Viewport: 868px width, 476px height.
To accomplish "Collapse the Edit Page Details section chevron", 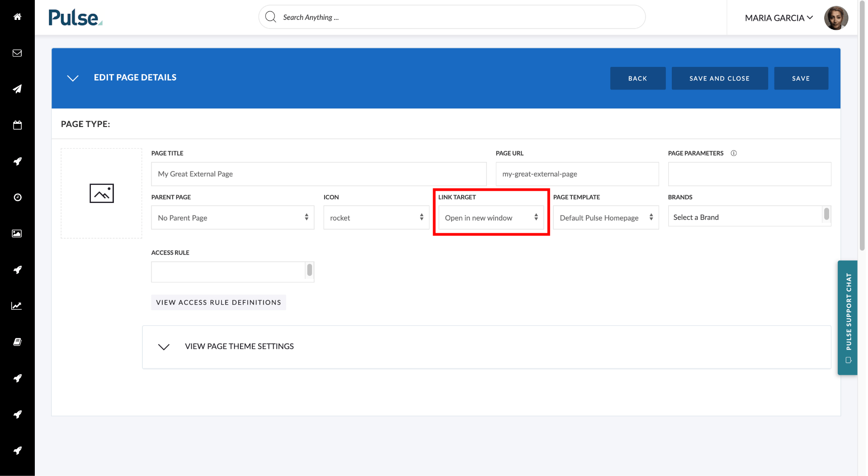I will (x=73, y=78).
